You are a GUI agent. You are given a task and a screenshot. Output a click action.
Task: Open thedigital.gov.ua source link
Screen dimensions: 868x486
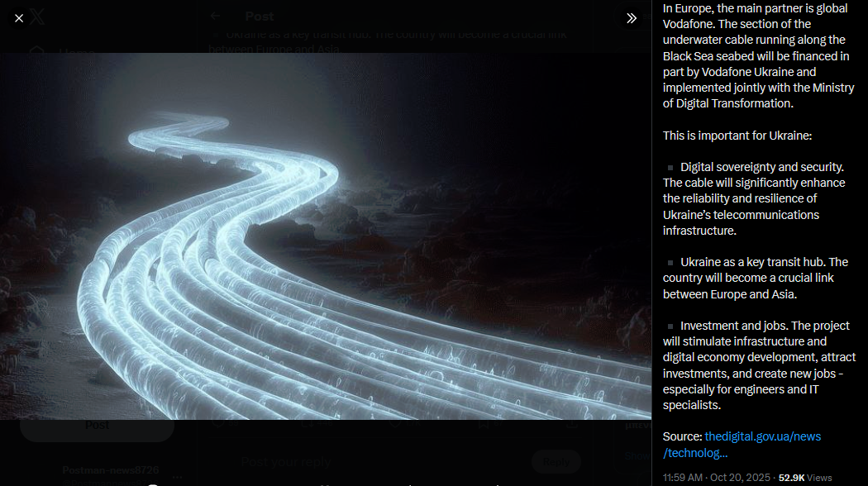click(x=742, y=445)
